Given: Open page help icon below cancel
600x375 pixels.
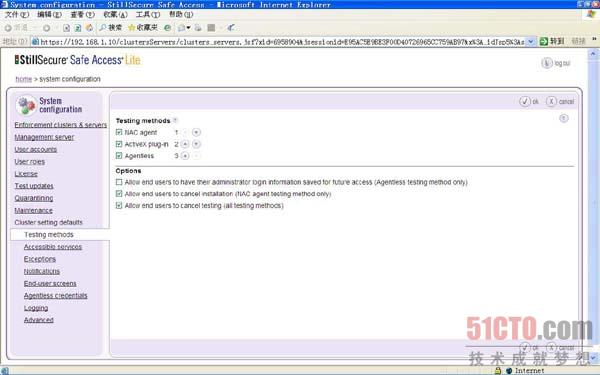Looking at the screenshot, I should coord(564,118).
